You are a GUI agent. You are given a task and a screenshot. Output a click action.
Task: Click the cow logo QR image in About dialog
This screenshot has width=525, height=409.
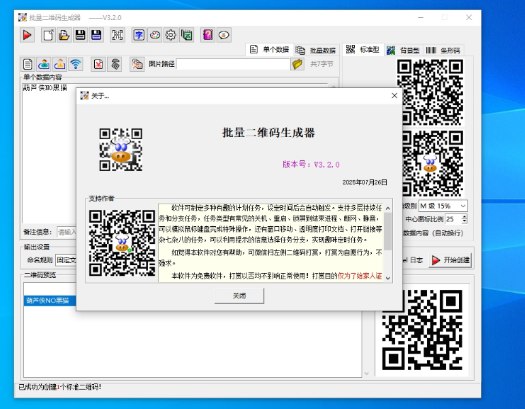[121, 149]
